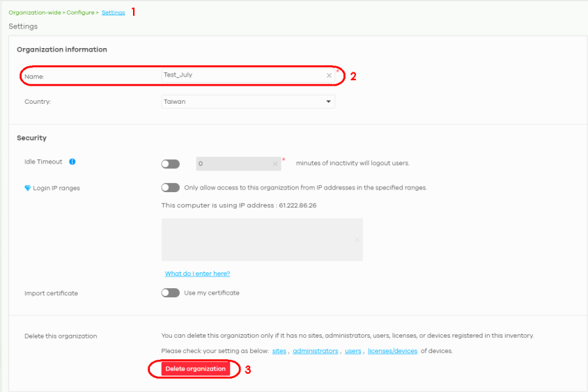Open the "What do I enter here?" link
This screenshot has width=588, height=392.
(x=197, y=274)
